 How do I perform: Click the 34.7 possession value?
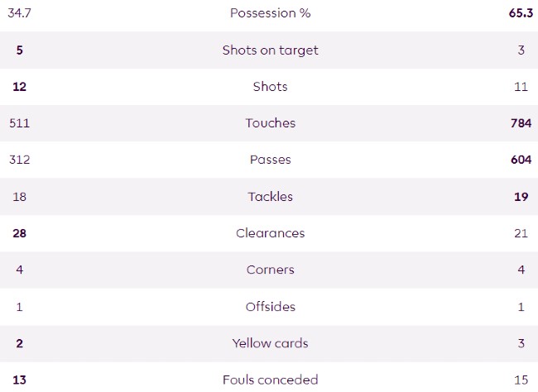[x=20, y=13]
